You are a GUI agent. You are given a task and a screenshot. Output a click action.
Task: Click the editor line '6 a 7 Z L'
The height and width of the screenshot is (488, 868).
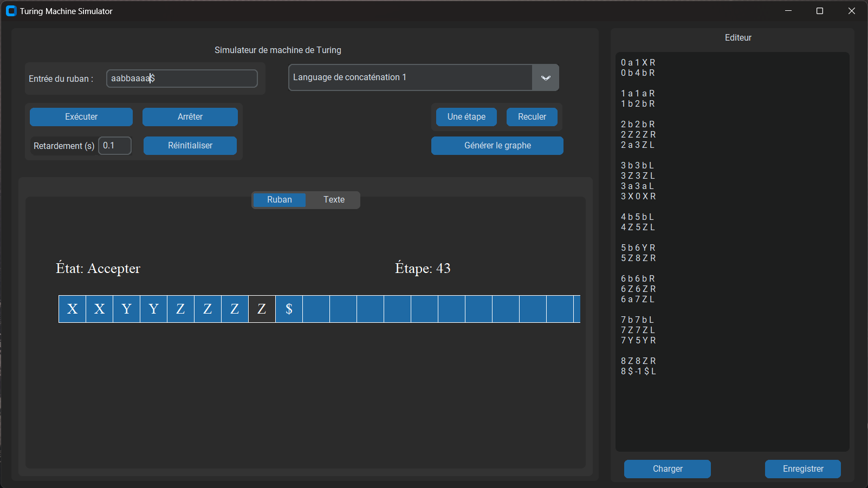click(638, 300)
